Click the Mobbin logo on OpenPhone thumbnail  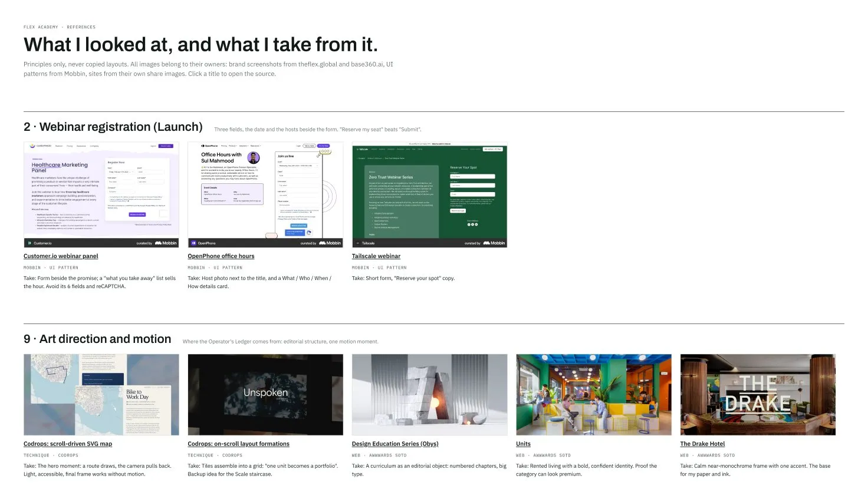point(330,243)
